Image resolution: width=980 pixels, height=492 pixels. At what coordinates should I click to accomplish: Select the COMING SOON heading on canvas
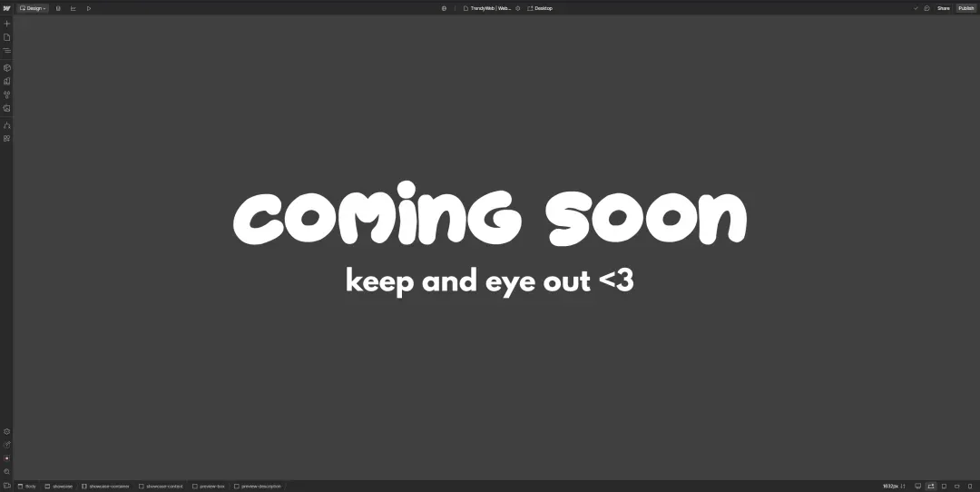[490, 214]
